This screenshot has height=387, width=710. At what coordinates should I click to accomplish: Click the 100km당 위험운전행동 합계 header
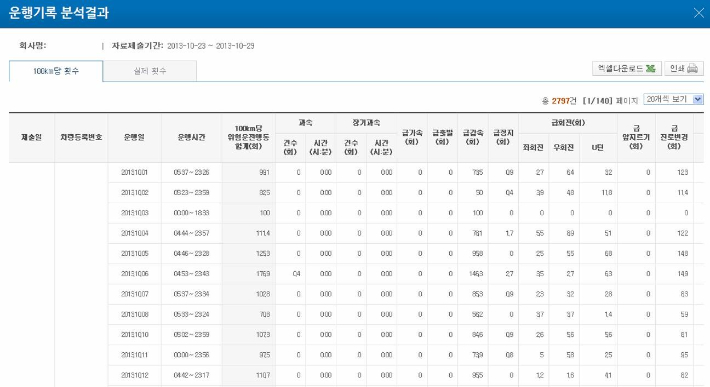pos(249,137)
